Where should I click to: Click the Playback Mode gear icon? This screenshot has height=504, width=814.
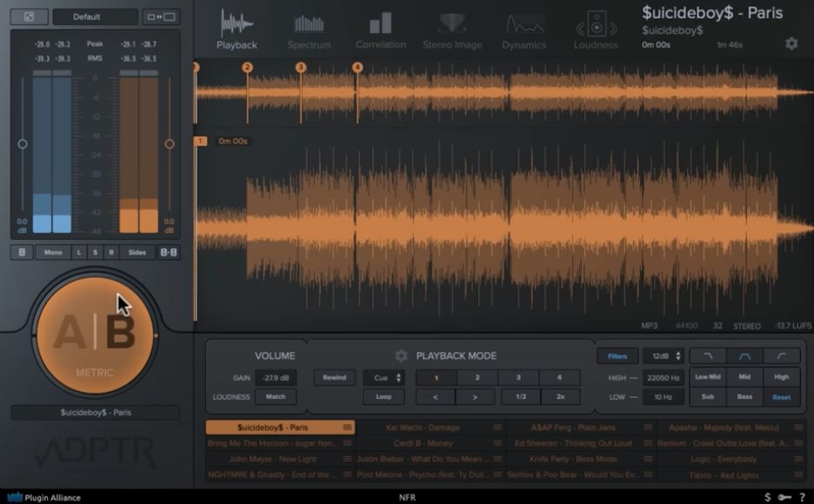click(x=401, y=355)
